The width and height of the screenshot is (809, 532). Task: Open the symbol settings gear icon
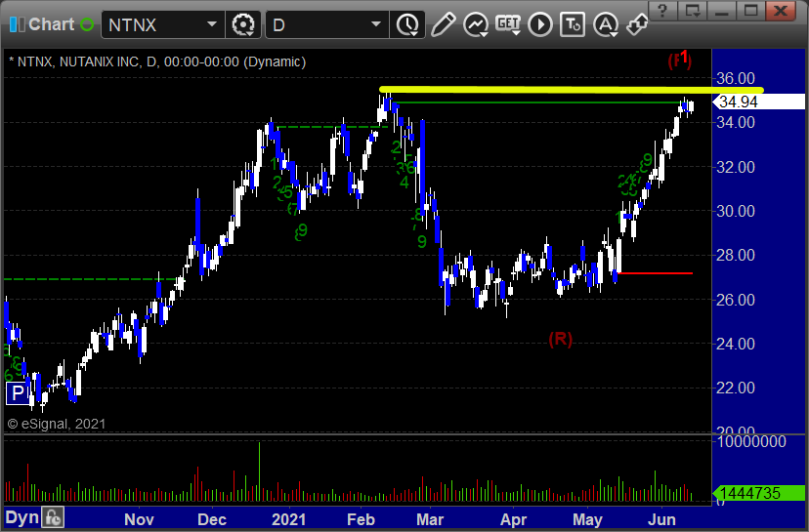coord(243,24)
